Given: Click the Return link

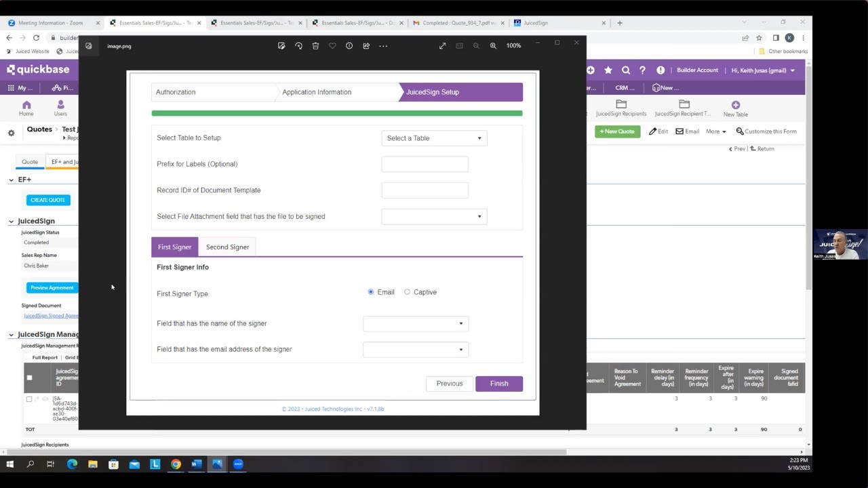Looking at the screenshot, I should click(762, 148).
